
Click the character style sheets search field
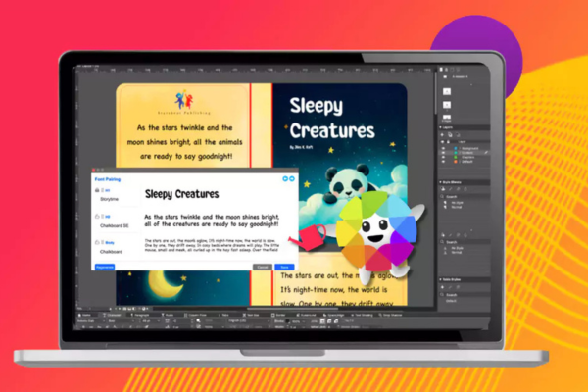(x=465, y=242)
